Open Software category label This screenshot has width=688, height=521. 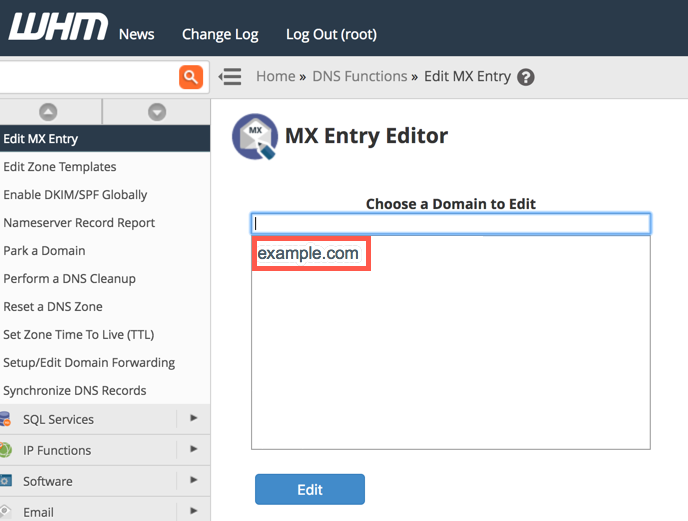coord(48,481)
